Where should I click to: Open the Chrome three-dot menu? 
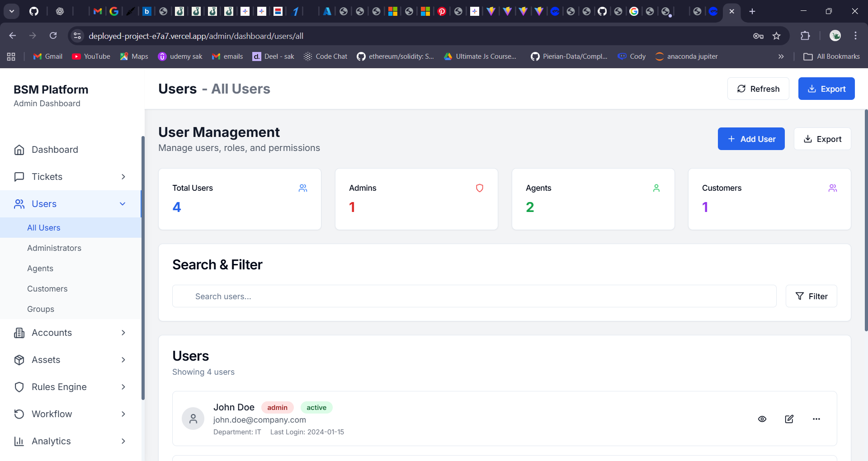point(855,36)
